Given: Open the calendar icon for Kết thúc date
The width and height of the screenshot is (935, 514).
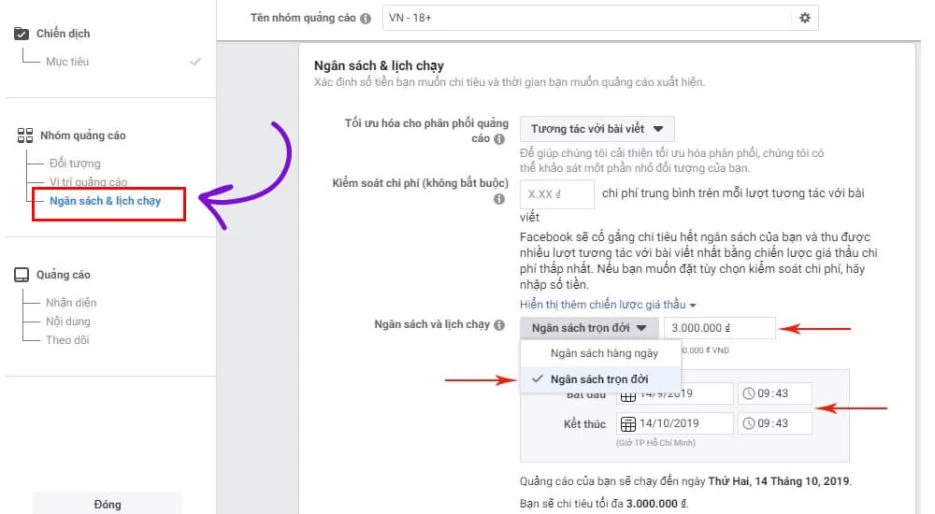Looking at the screenshot, I should [x=628, y=424].
